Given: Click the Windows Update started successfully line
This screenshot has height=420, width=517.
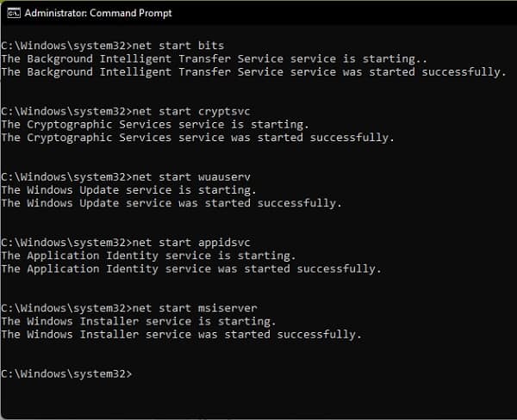Looking at the screenshot, I should click(x=171, y=204).
